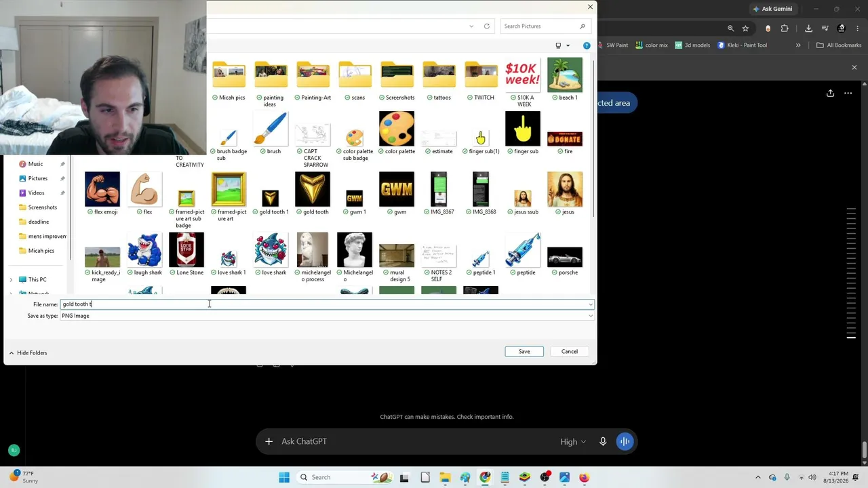This screenshot has height=488, width=868.
Task: Open Videos in the navigation sidebar
Action: click(36, 193)
